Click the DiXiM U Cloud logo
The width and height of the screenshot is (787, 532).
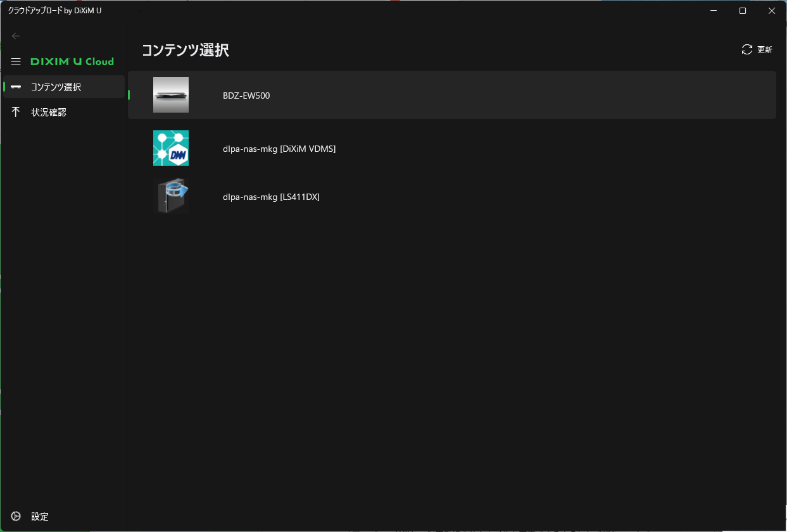(x=72, y=61)
